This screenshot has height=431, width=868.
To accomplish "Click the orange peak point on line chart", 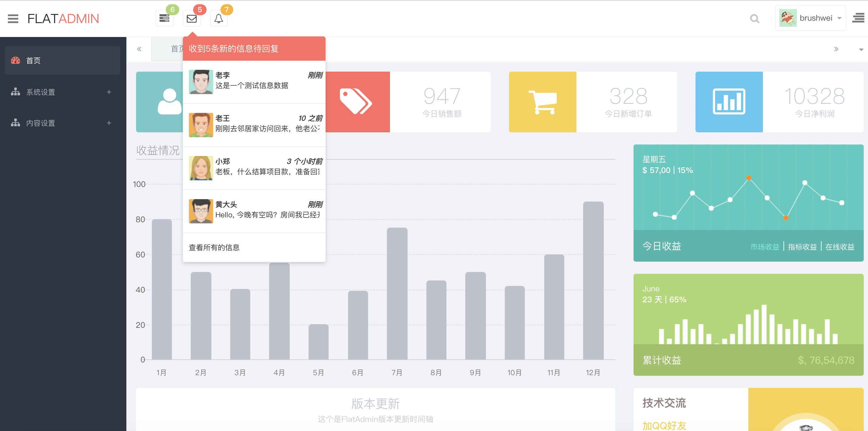I will [x=749, y=178].
